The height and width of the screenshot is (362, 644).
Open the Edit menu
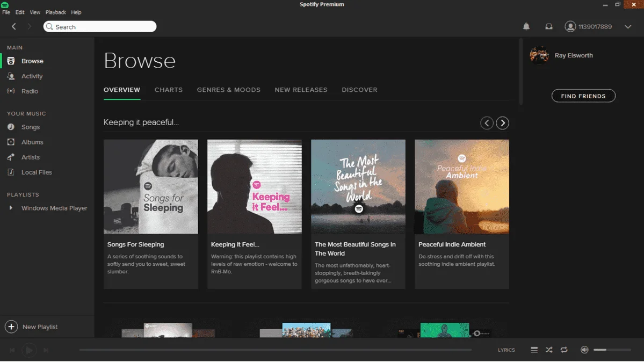click(20, 12)
